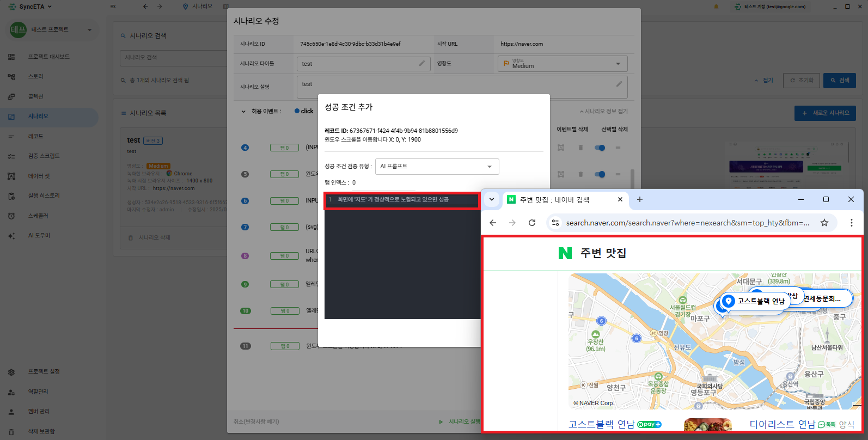Select the 주변 맛집 : 네이버 검색 tab
The height and width of the screenshot is (440, 868).
[x=565, y=200]
